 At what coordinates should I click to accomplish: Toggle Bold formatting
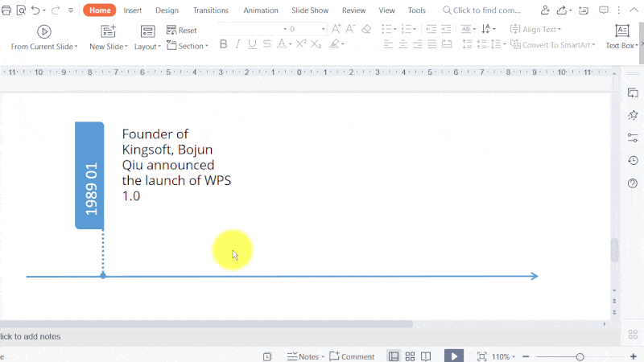point(223,44)
